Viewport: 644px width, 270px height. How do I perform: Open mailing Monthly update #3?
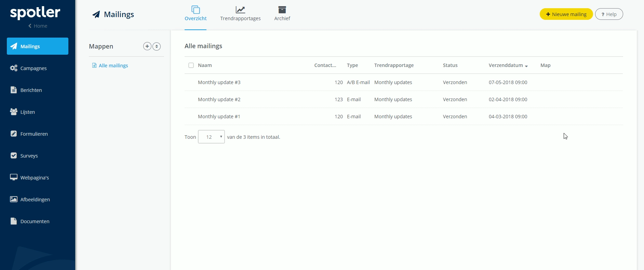[x=219, y=82]
